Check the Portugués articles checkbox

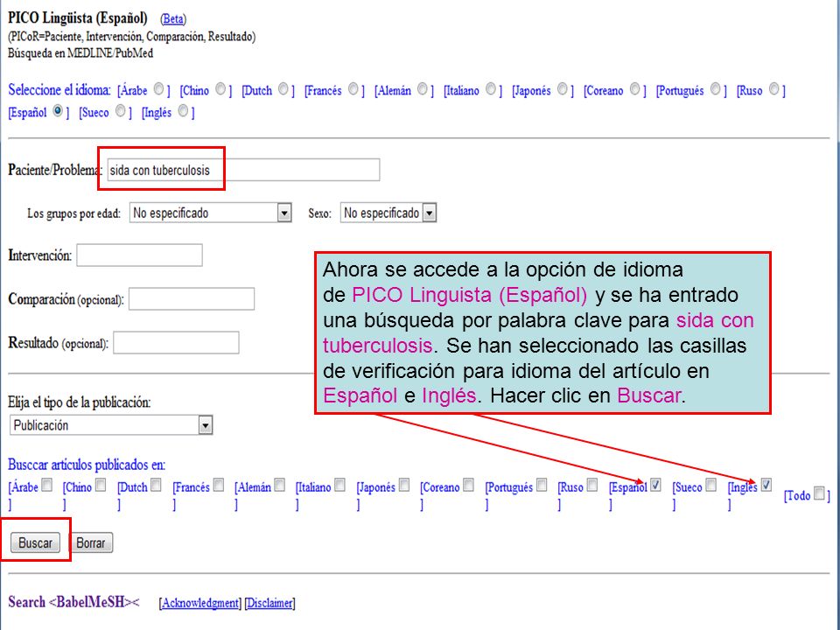pos(542,485)
